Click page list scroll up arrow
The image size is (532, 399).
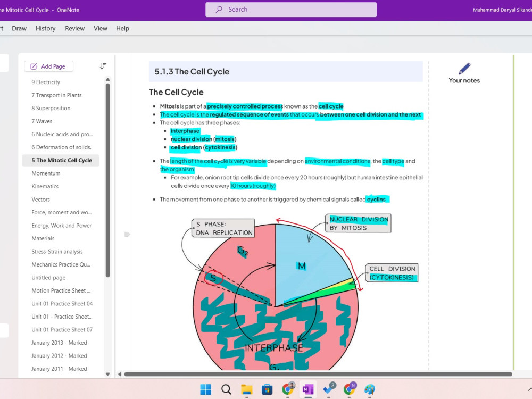108,79
